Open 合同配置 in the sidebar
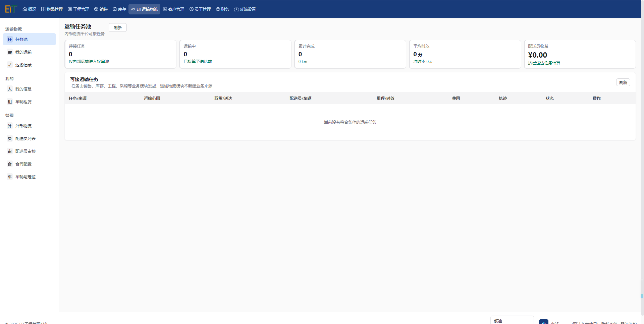The width and height of the screenshot is (644, 324). tap(29, 164)
